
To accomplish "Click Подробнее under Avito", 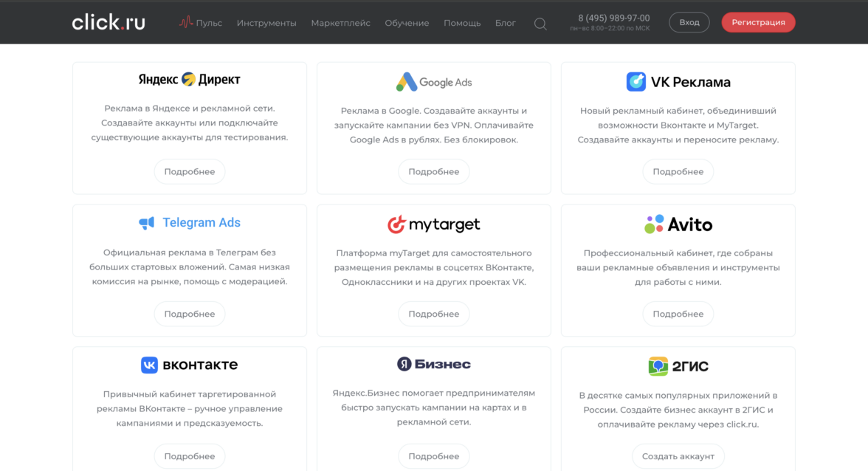I will point(678,314).
